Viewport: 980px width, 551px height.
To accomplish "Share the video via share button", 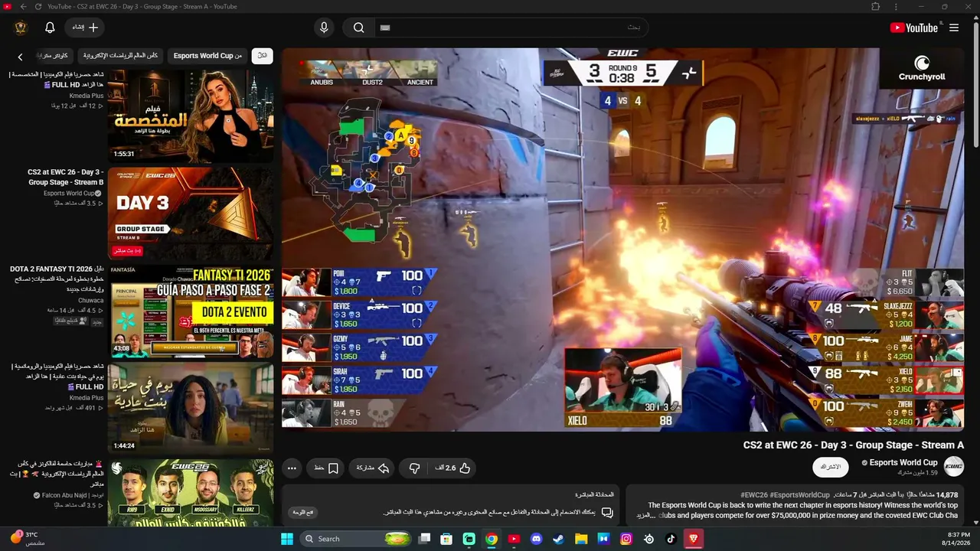I will click(x=373, y=468).
